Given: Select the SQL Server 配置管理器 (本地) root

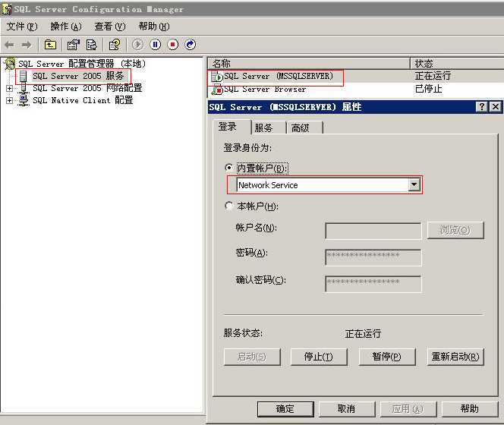Looking at the screenshot, I should (82, 64).
